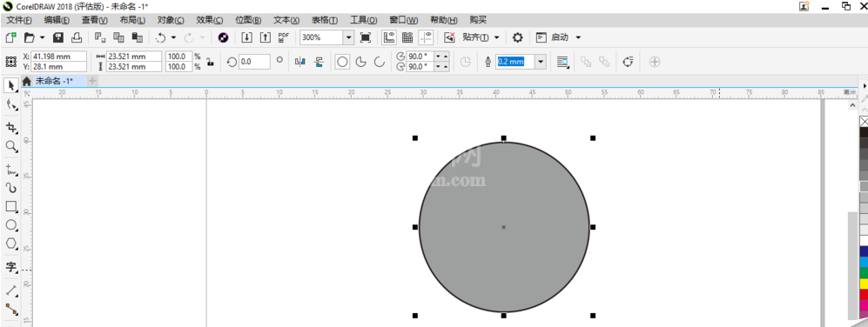Select the Ellipse tool
Viewport: 868px width, 327px height.
(x=11, y=224)
